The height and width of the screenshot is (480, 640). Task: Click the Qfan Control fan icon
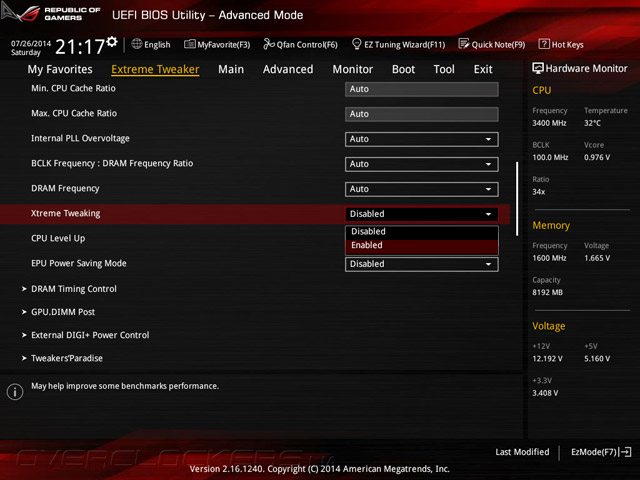click(x=269, y=44)
